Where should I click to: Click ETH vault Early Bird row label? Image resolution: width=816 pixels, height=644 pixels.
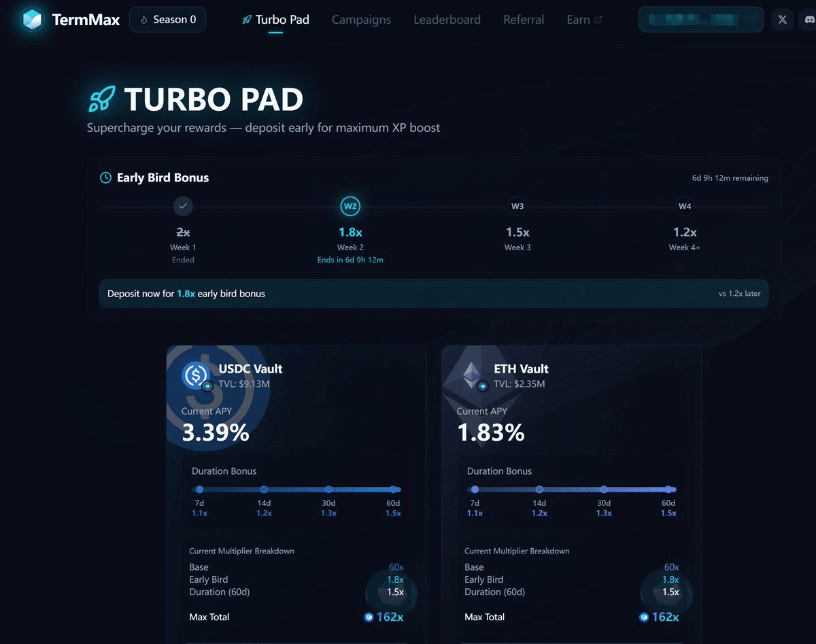484,580
